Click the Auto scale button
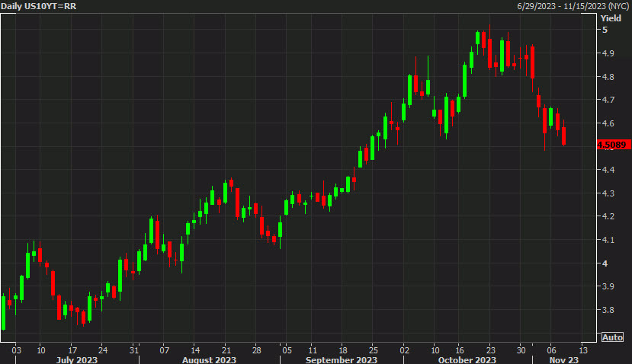 coord(612,337)
